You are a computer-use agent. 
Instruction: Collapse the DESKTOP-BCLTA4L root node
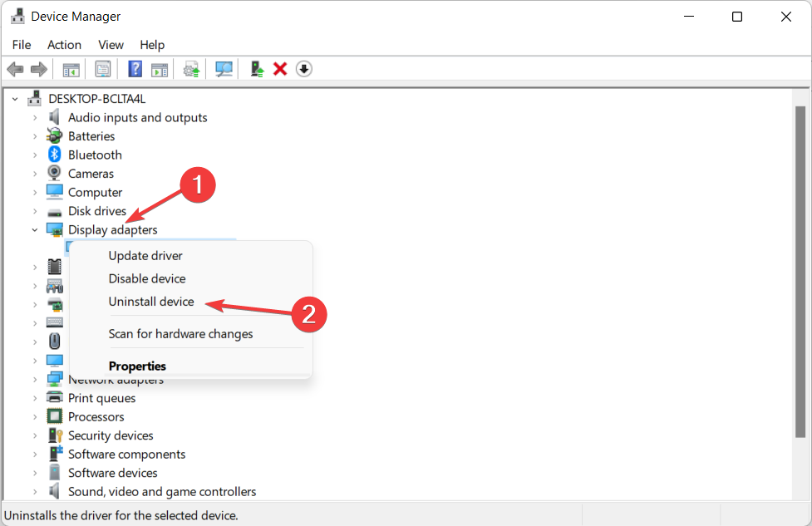click(x=16, y=99)
